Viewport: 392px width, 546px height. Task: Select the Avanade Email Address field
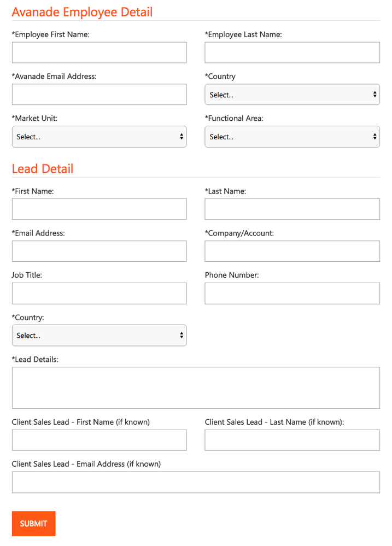coord(100,95)
